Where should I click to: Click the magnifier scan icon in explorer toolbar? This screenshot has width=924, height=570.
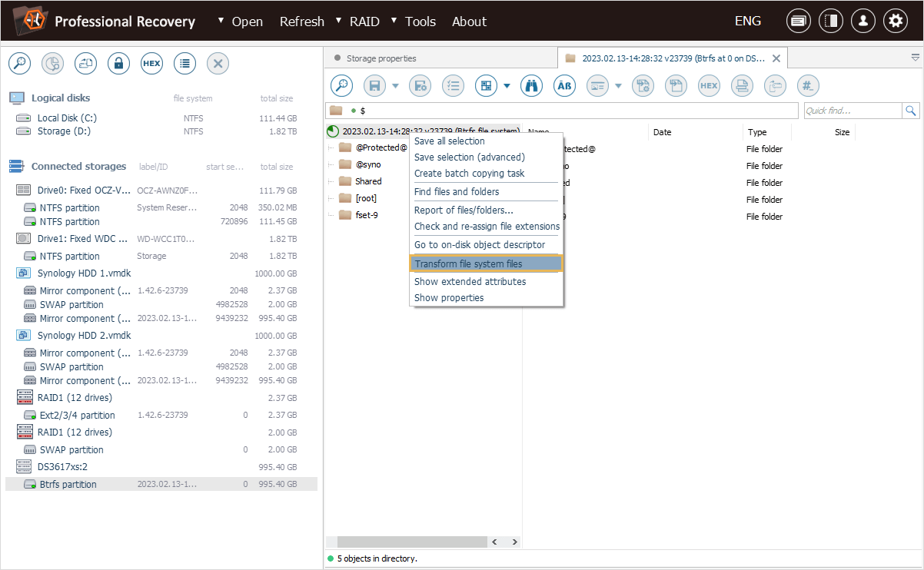click(x=341, y=86)
